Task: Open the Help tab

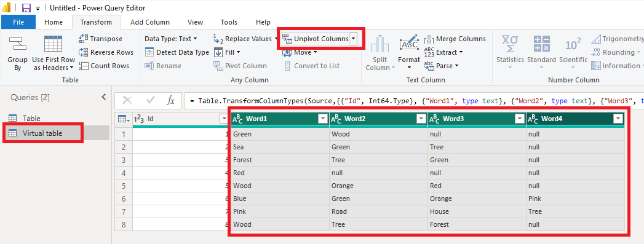Action: (263, 22)
